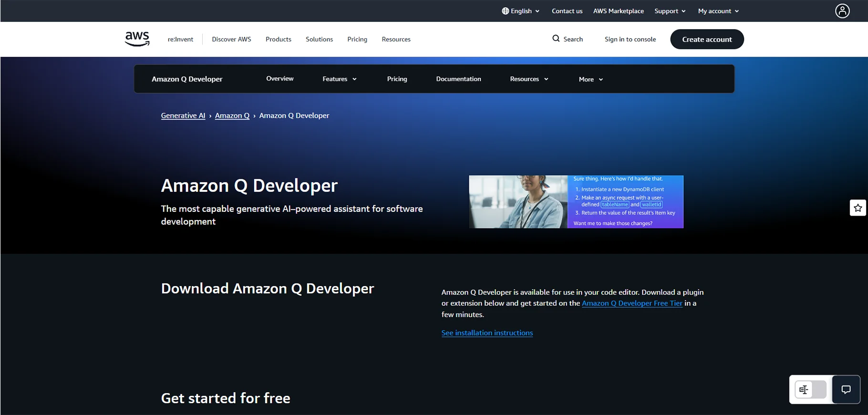Open Pricing in the top navigation
This screenshot has width=868, height=415.
357,39
